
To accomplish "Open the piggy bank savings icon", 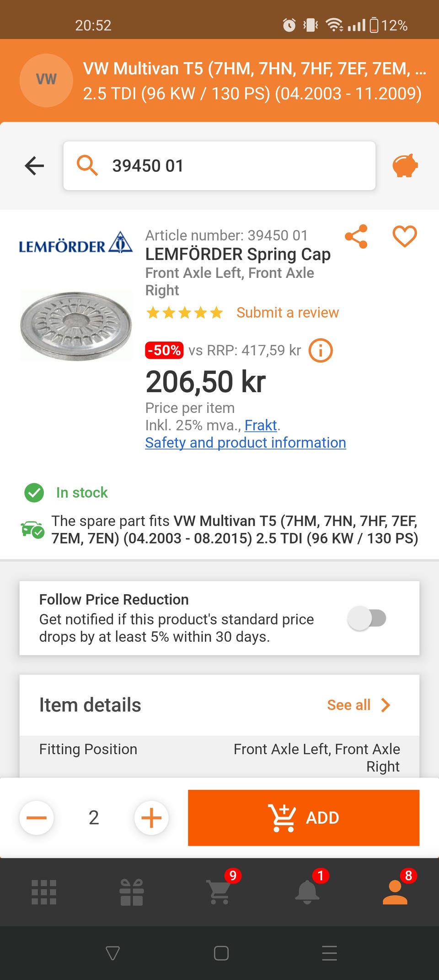I will [405, 165].
